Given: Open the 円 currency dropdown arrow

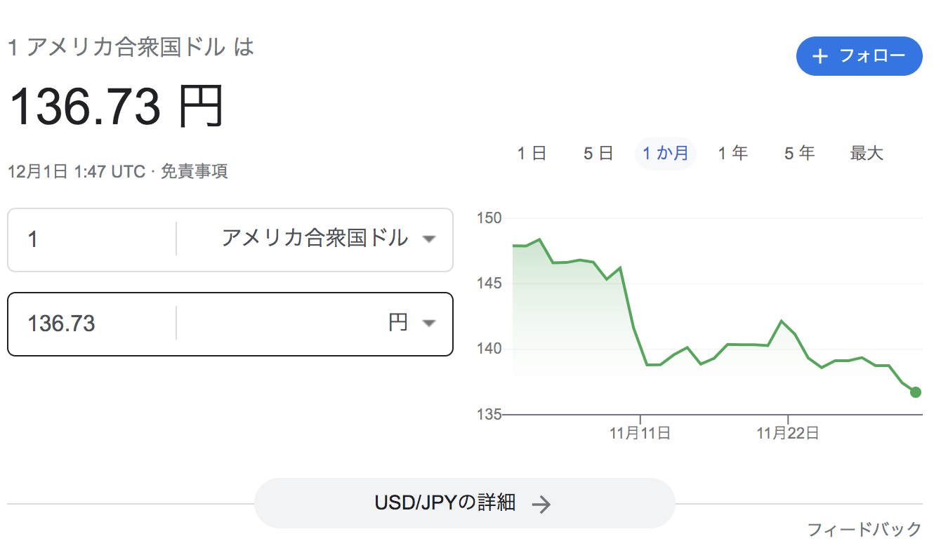Looking at the screenshot, I should point(429,324).
